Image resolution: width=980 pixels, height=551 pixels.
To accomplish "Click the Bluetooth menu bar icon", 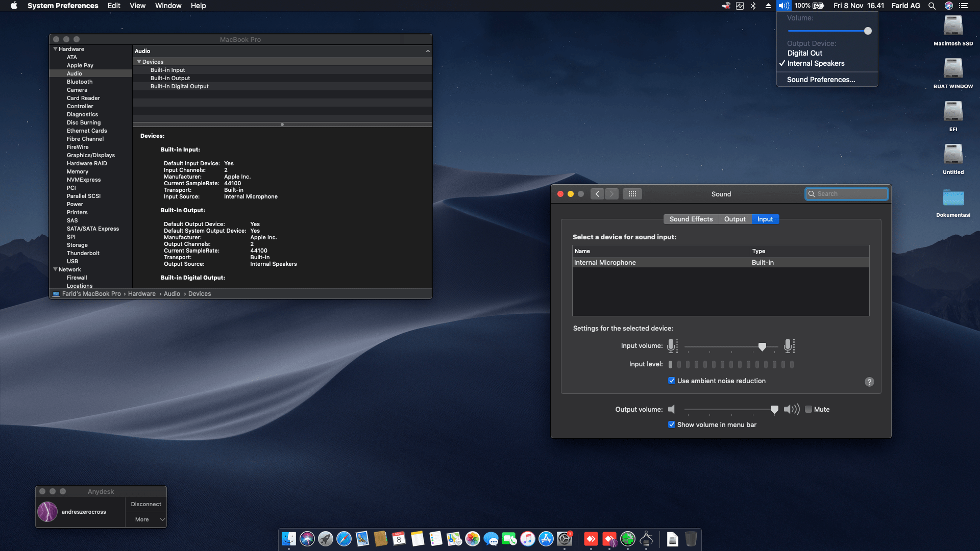I will [753, 6].
